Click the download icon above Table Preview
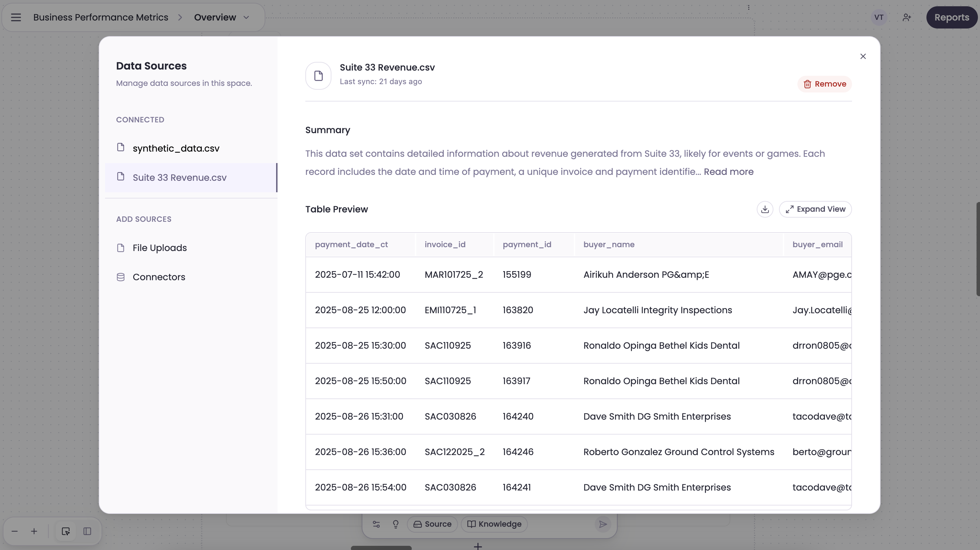The height and width of the screenshot is (550, 980). [765, 209]
